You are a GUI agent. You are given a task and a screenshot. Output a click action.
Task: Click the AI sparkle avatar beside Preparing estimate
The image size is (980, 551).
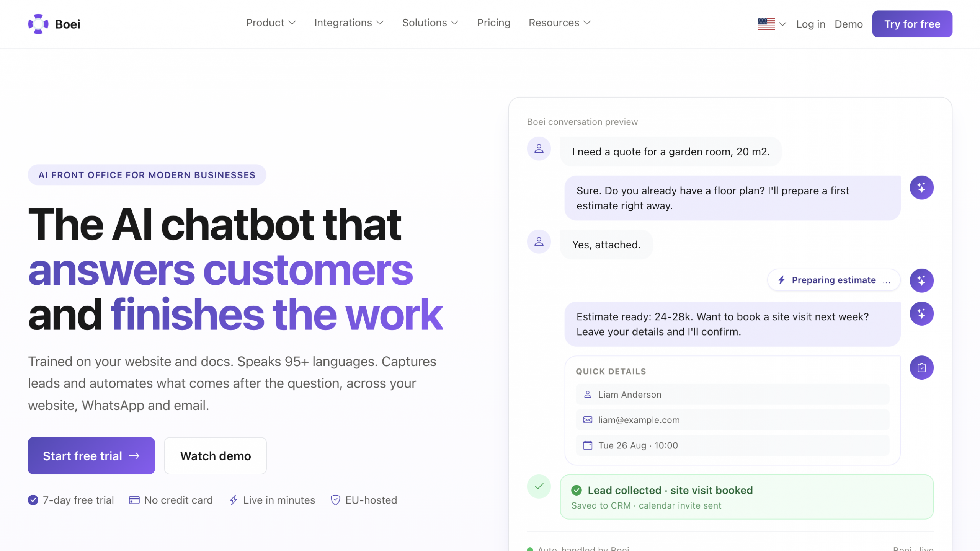(x=921, y=280)
